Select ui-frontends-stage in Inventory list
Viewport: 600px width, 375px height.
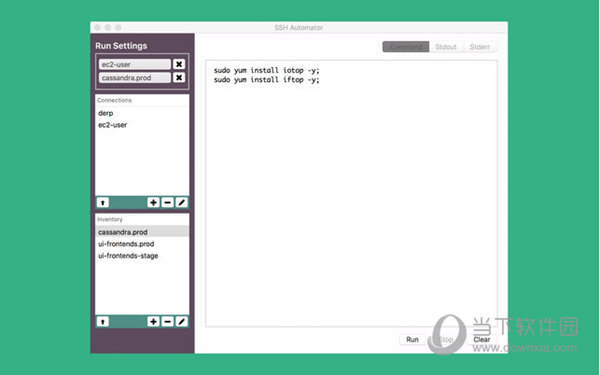pos(142,256)
